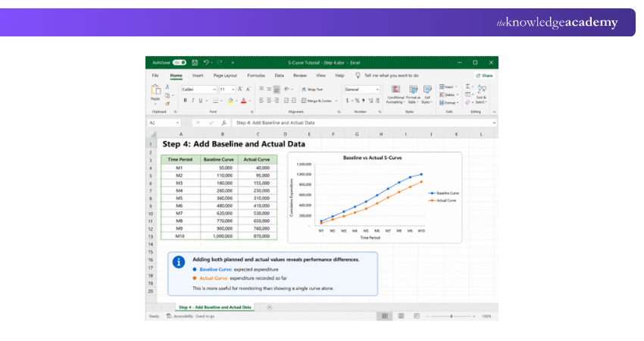Click the Sort & Select icon
Screen dimensions: 644x341
point(482,94)
